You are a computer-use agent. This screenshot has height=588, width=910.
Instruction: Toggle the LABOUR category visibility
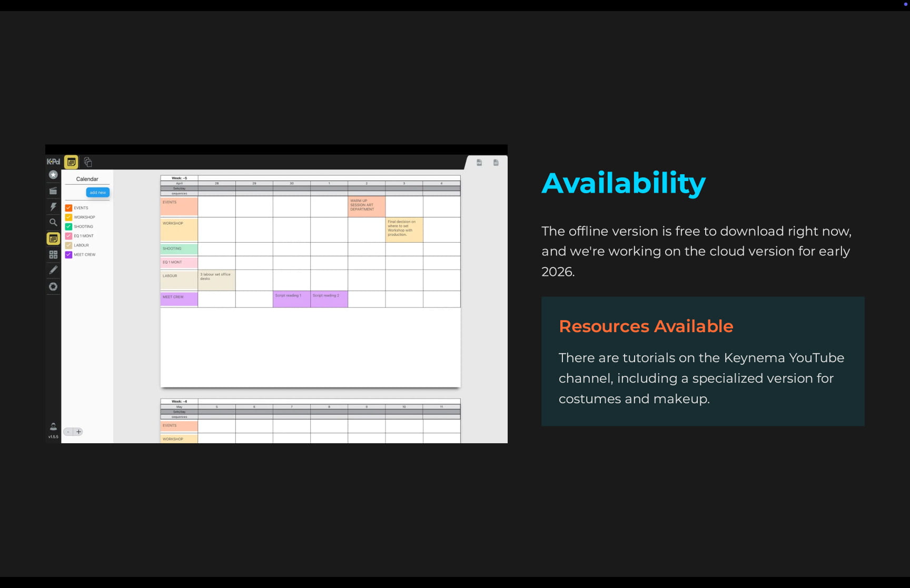[x=68, y=245]
